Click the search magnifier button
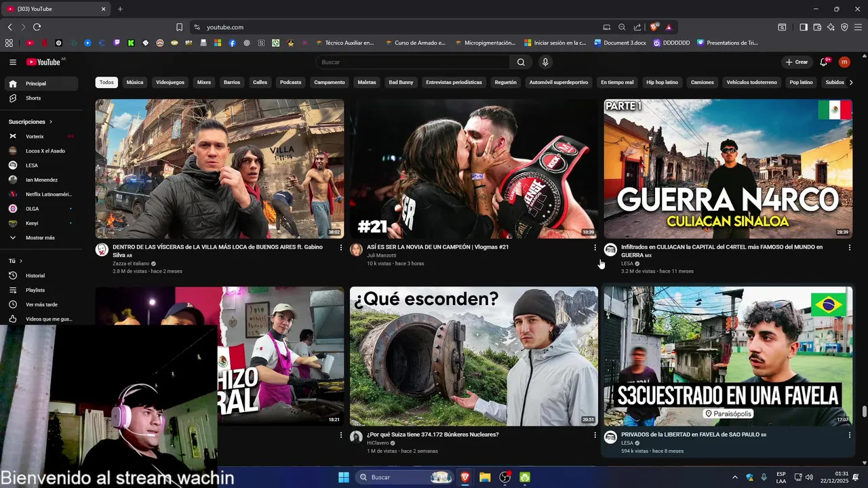 [521, 62]
